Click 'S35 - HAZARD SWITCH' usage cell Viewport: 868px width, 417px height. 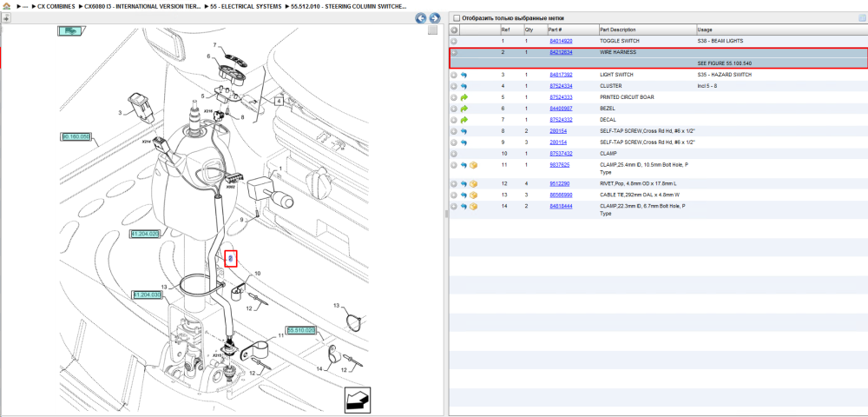coord(724,75)
